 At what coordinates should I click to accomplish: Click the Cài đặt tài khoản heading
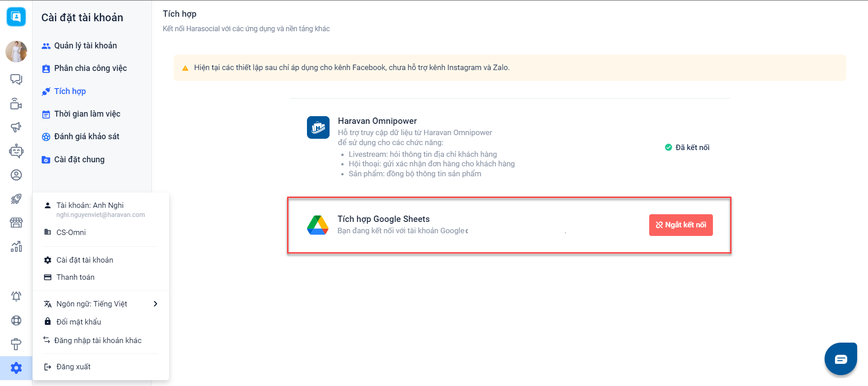82,18
